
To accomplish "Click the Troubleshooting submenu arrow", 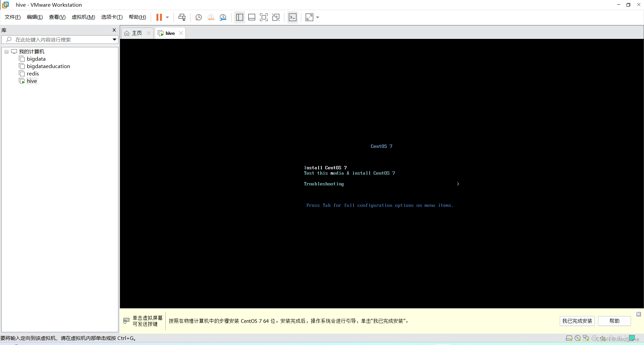I will click(x=458, y=184).
